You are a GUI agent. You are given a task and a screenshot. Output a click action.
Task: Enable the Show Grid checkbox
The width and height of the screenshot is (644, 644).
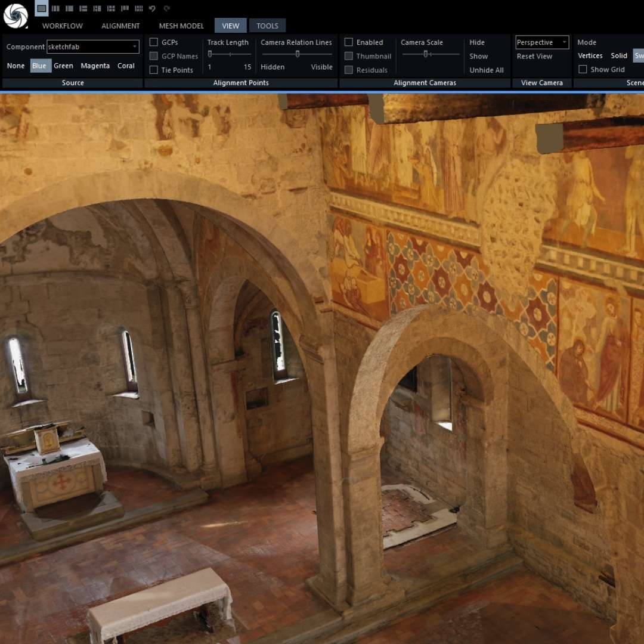(x=583, y=69)
